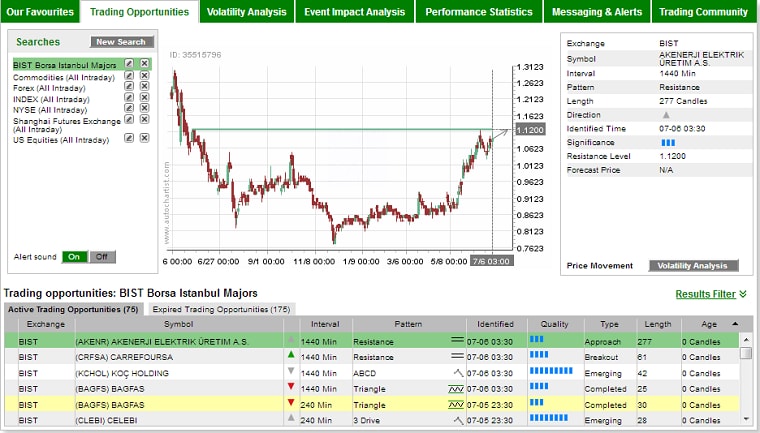Click the quality bars in CELEBI row

point(549,418)
